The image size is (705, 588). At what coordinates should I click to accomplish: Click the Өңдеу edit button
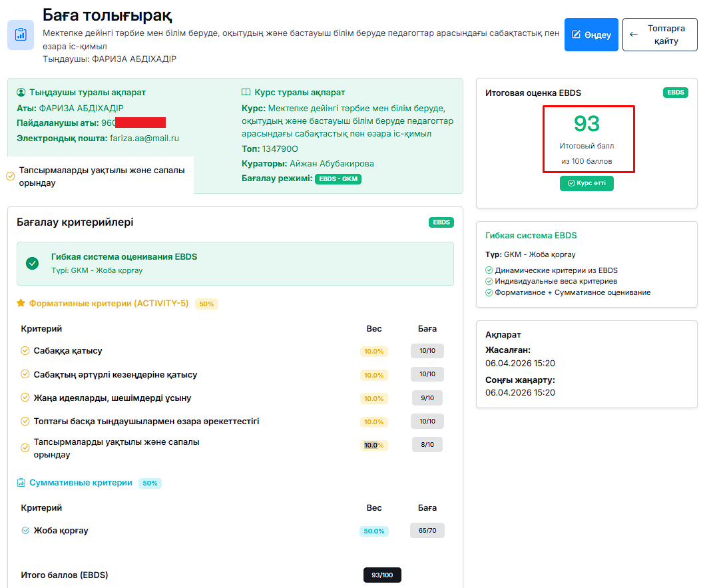pyautogui.click(x=591, y=35)
